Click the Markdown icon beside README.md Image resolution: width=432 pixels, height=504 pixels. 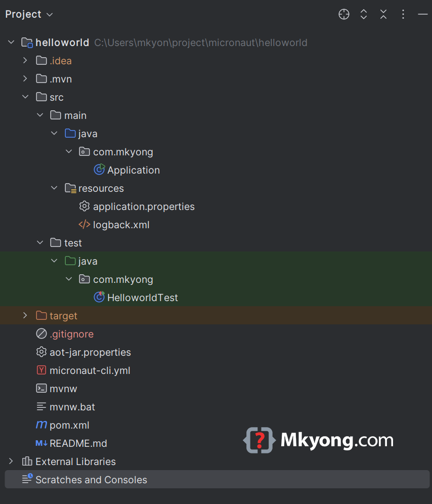click(41, 443)
